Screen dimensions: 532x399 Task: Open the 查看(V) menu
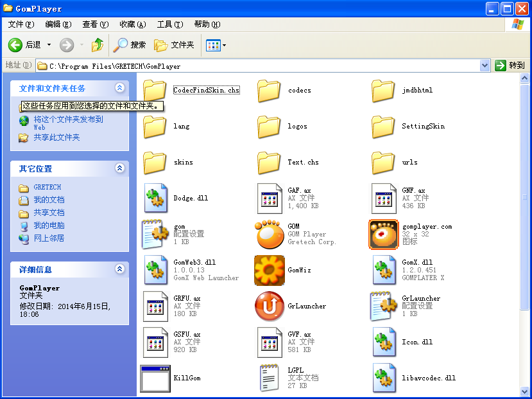95,24
